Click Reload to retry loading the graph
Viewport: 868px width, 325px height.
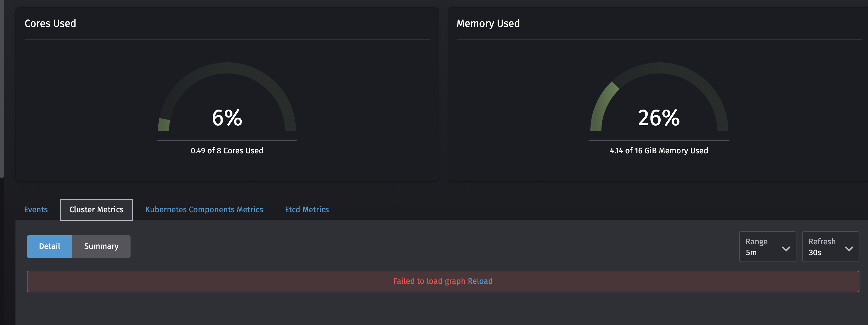coord(480,281)
